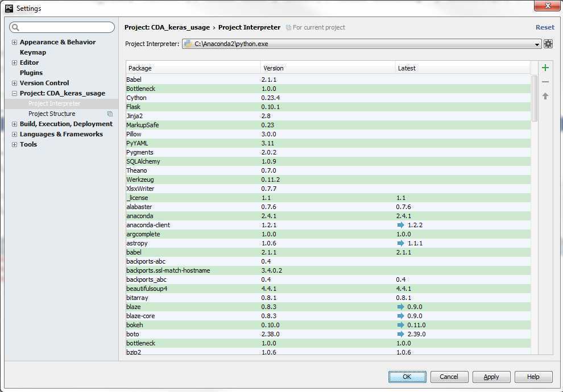Click the upgrade package arrow icon
Screen dimensions: 563x392
545,97
